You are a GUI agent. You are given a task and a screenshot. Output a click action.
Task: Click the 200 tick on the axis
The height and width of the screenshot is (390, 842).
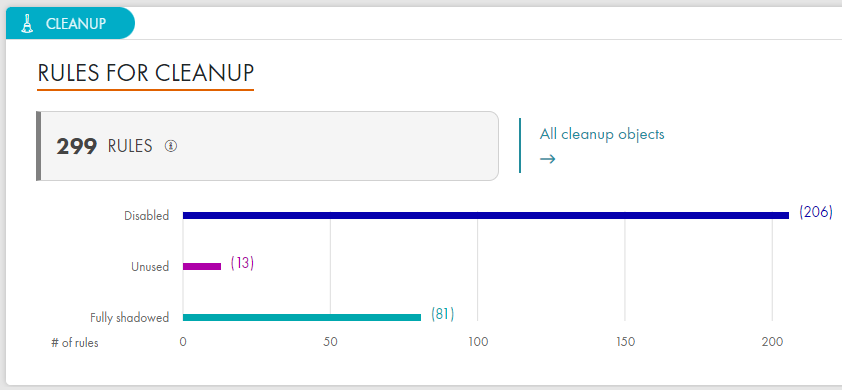pos(772,343)
